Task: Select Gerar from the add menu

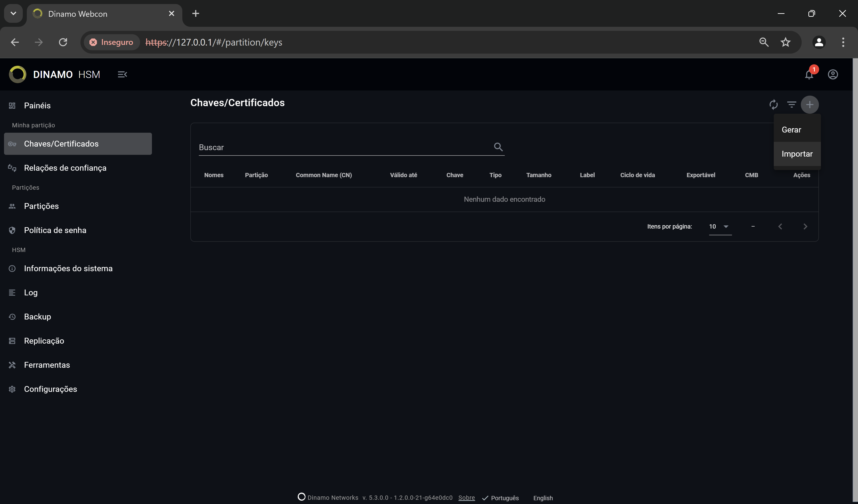Action: click(x=797, y=130)
